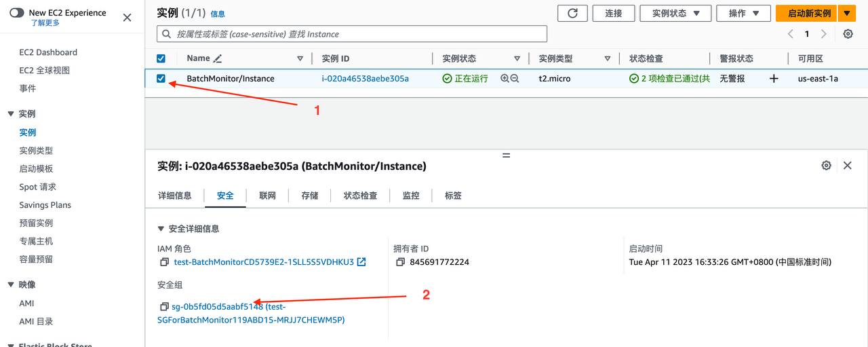Collapse the 安全详细信息 section
Viewport: 868px width, 347px height.
click(161, 229)
